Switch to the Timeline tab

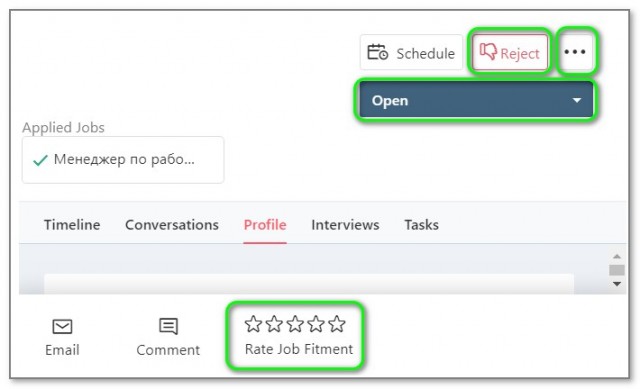point(72,225)
